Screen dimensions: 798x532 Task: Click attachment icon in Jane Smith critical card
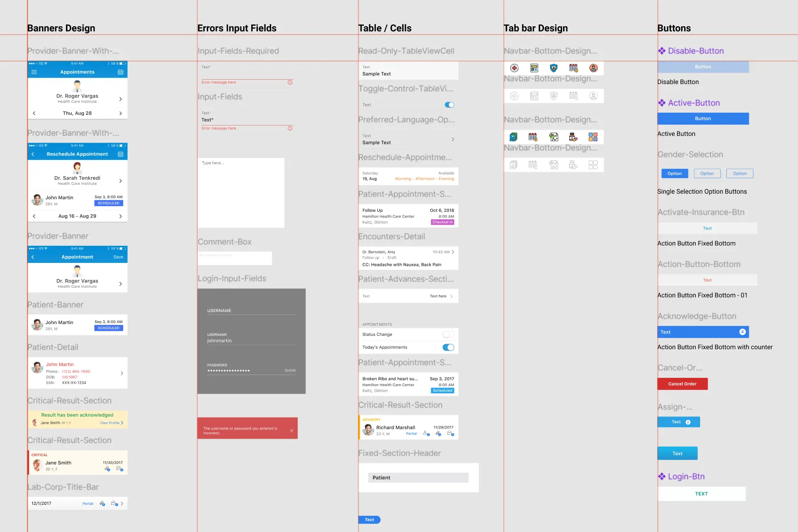(x=107, y=469)
